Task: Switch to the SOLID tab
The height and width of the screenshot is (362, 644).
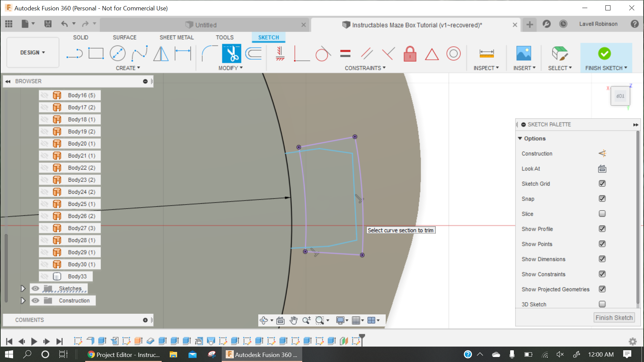Action: pos(81,38)
